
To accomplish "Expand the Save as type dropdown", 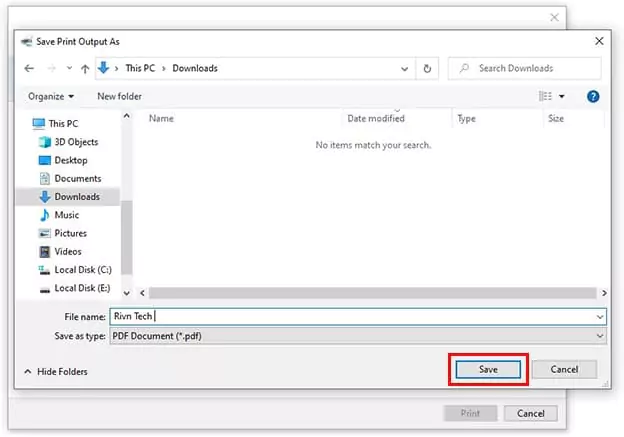I will pos(599,337).
